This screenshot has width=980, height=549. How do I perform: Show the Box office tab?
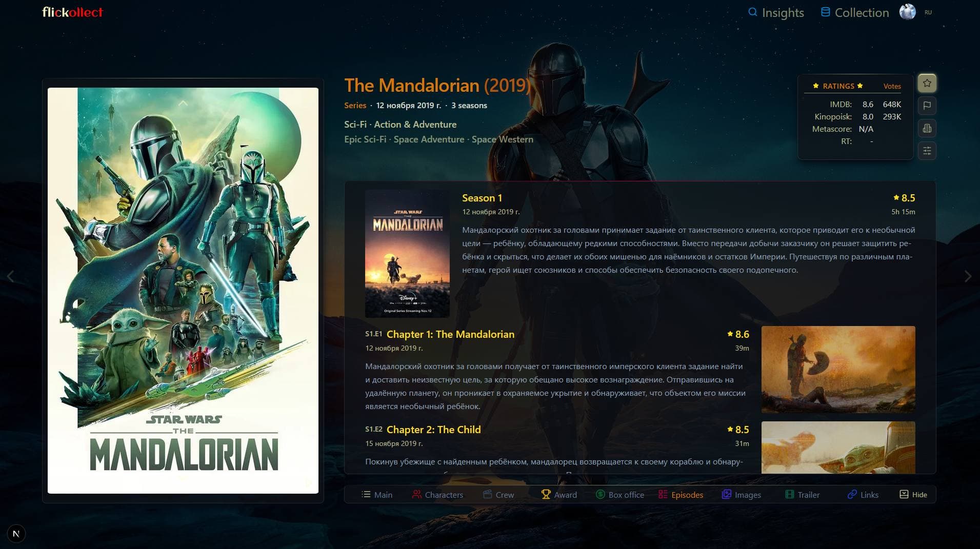pyautogui.click(x=619, y=495)
